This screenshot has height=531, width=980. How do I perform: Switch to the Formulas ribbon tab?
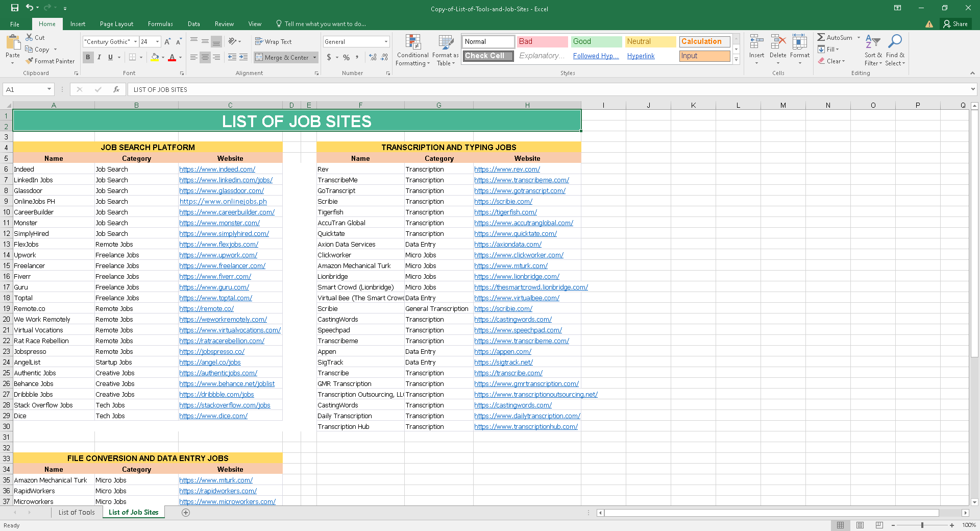tap(160, 24)
